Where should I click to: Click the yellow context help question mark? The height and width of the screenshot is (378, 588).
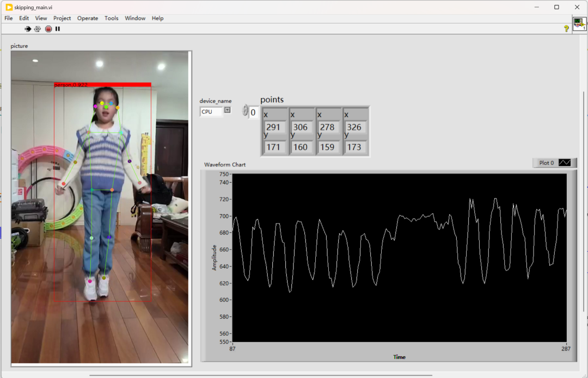[x=566, y=28]
